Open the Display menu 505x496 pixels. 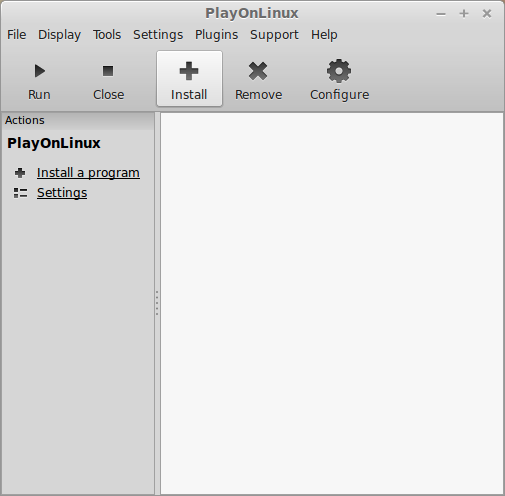(x=59, y=35)
